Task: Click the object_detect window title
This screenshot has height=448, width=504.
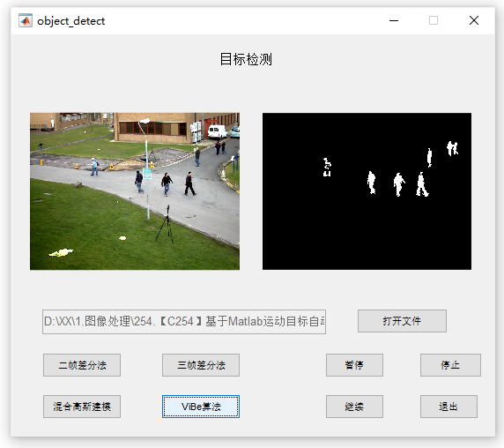Action: [71, 21]
